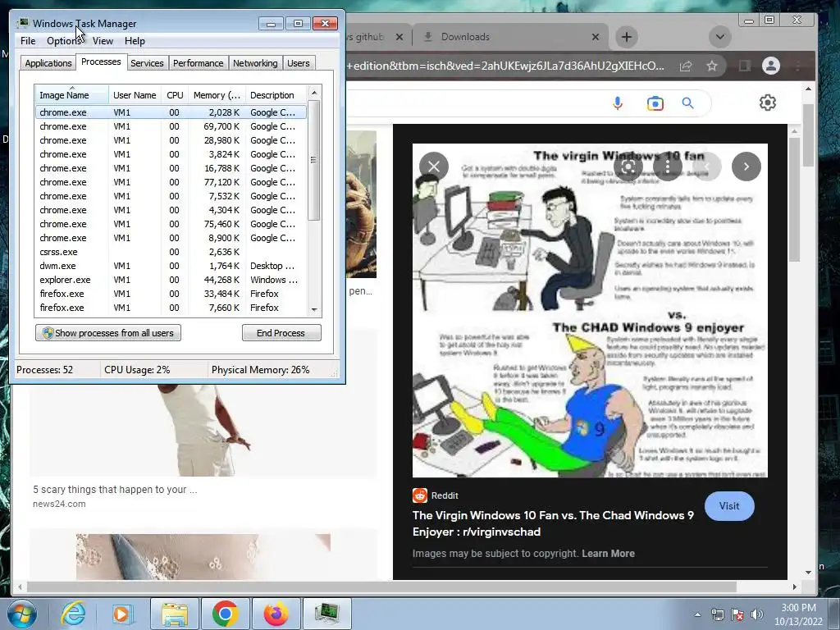Click the End Process button

pos(281,333)
